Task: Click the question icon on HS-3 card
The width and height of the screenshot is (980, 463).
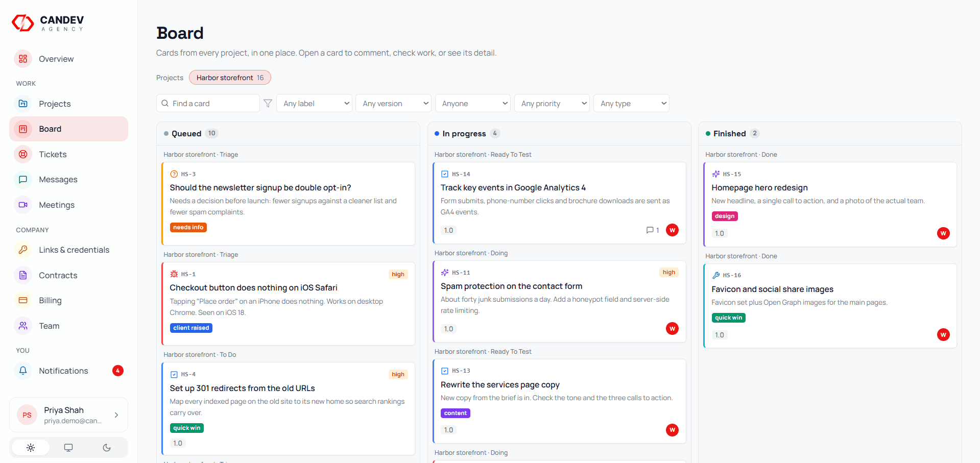Action: 174,174
